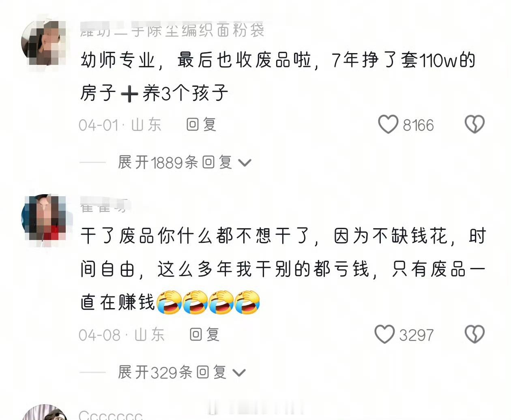Reply to the 04-01 山东 comment
Image resolution: width=511 pixels, height=420 pixels.
tap(201, 124)
